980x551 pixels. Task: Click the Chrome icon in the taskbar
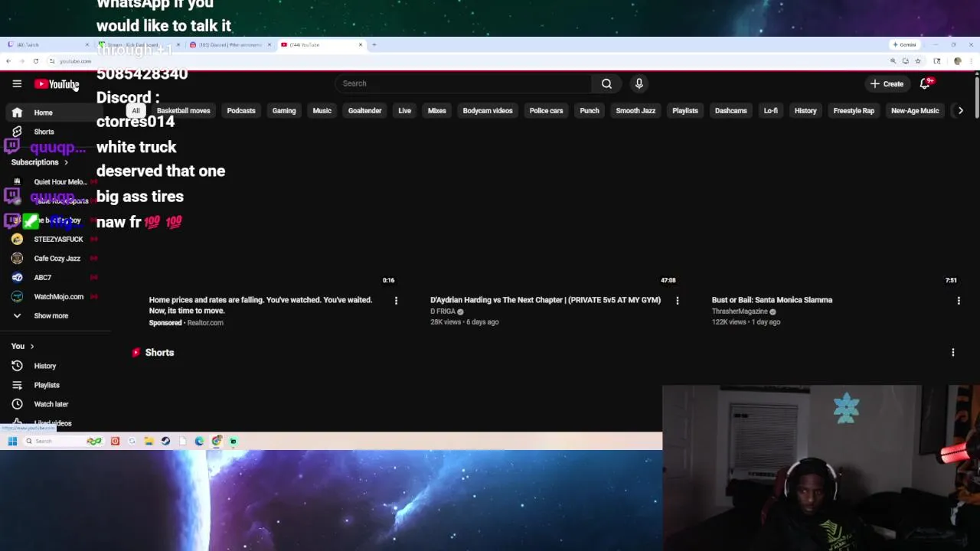pyautogui.click(x=217, y=442)
